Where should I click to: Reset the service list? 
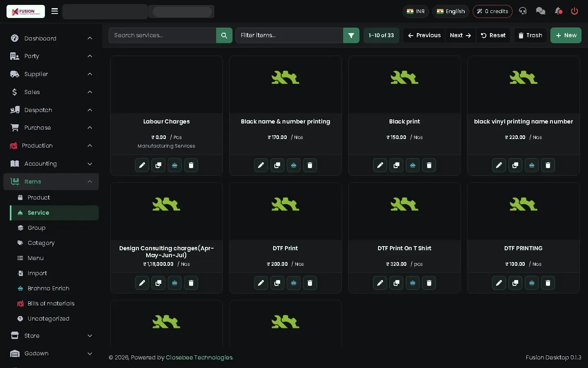(493, 36)
